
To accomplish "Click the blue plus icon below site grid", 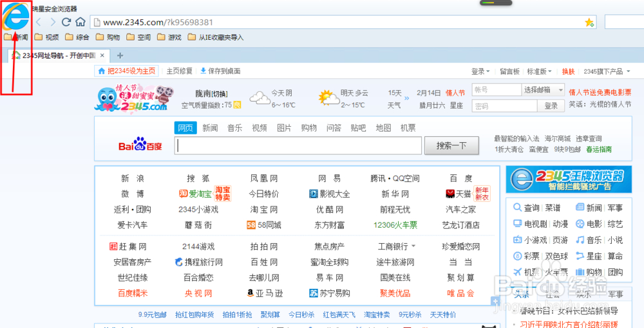I will coord(495,302).
